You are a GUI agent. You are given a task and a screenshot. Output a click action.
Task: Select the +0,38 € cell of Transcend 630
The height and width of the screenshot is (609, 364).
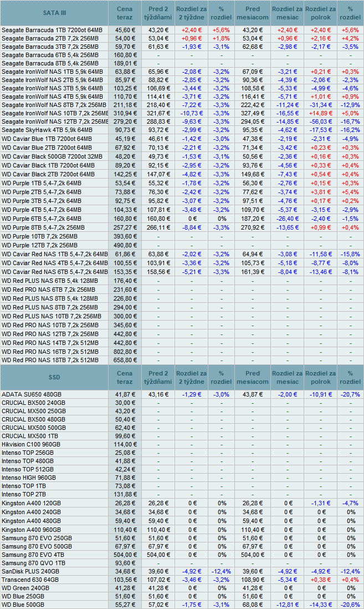click(321, 580)
